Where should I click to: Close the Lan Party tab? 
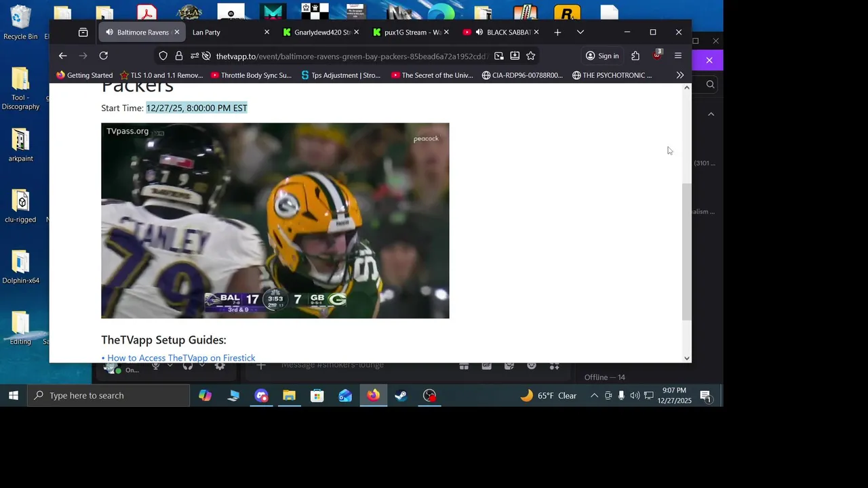(267, 32)
